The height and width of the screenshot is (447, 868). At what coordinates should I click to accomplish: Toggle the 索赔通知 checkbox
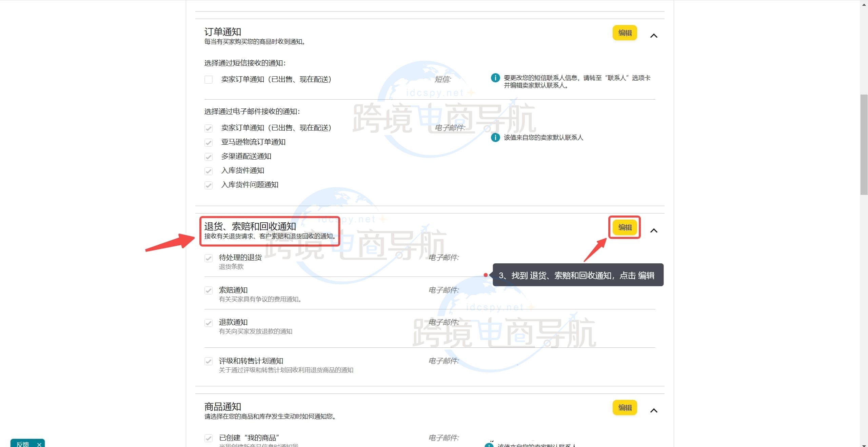point(208,290)
